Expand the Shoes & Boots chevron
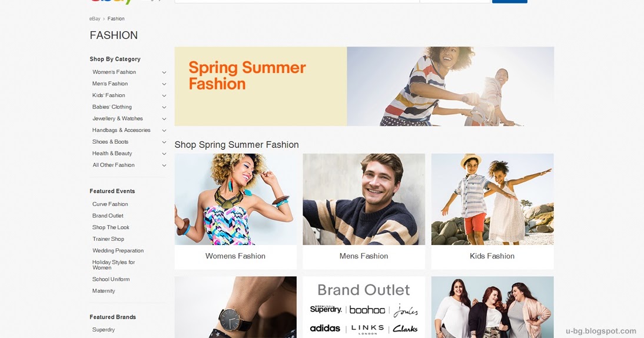Viewport: 644px width, 338px height. tap(164, 142)
